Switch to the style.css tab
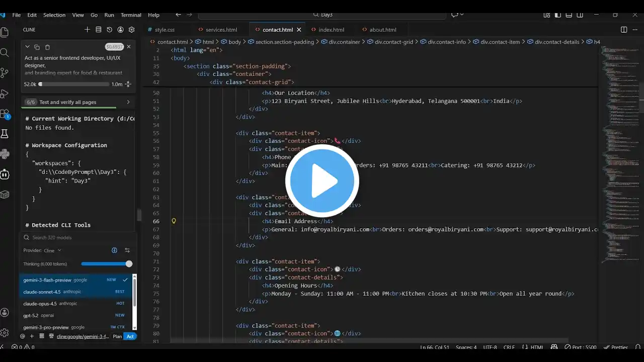The width and height of the screenshot is (644, 362). pos(165,30)
